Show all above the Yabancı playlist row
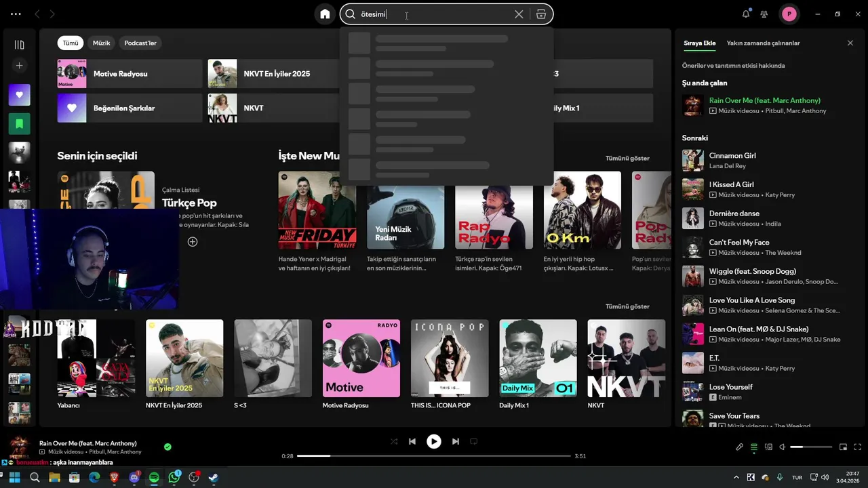Image resolution: width=868 pixels, height=488 pixels. tap(627, 306)
